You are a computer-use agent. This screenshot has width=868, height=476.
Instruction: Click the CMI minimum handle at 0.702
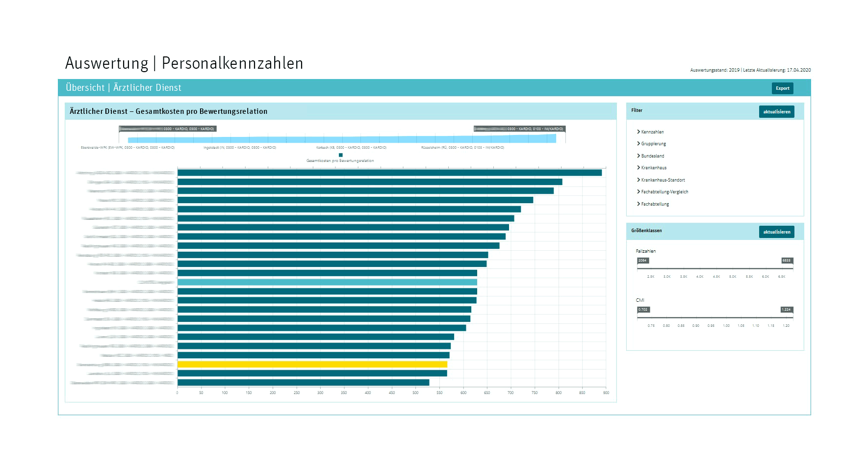(643, 310)
